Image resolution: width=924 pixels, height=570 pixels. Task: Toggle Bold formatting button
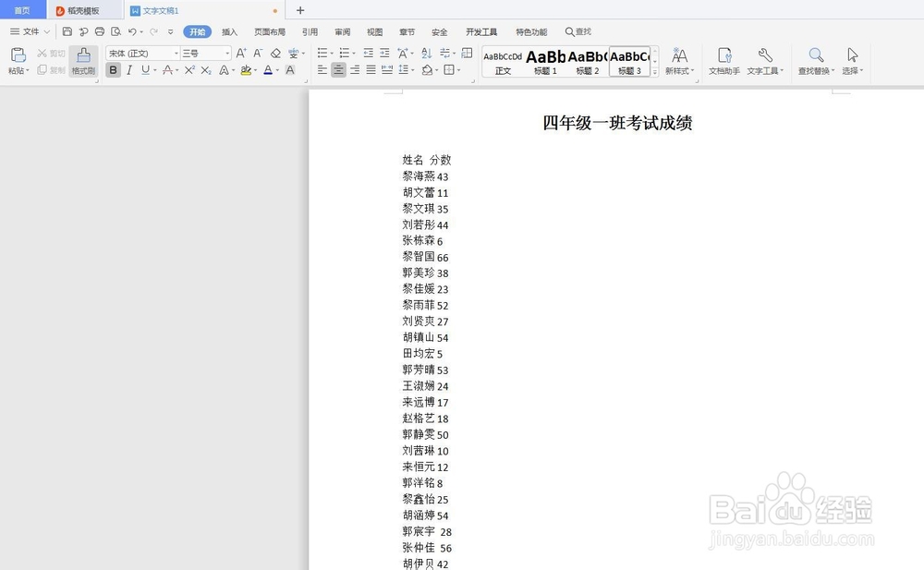click(x=113, y=70)
